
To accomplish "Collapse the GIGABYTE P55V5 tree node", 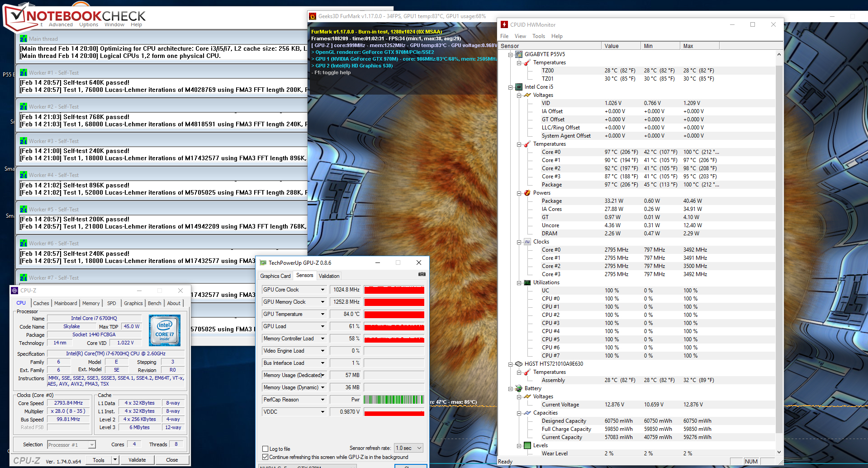I will tap(510, 54).
